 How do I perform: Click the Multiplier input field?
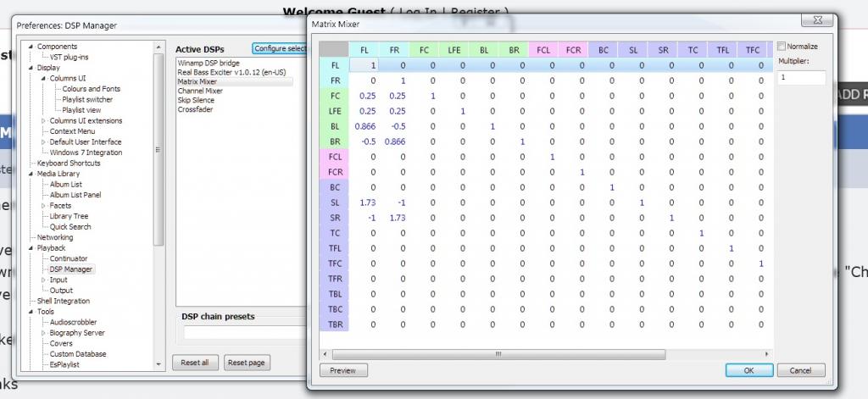(801, 77)
